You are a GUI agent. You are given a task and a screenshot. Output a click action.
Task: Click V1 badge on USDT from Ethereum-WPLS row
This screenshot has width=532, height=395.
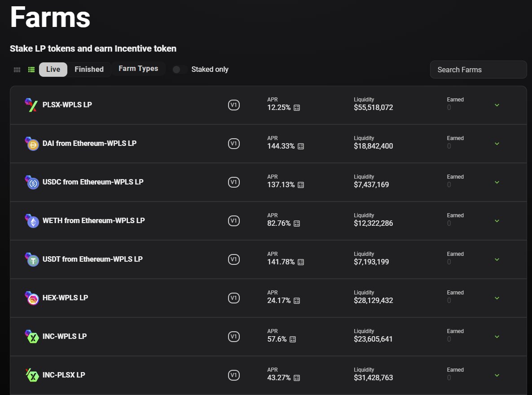click(x=234, y=259)
